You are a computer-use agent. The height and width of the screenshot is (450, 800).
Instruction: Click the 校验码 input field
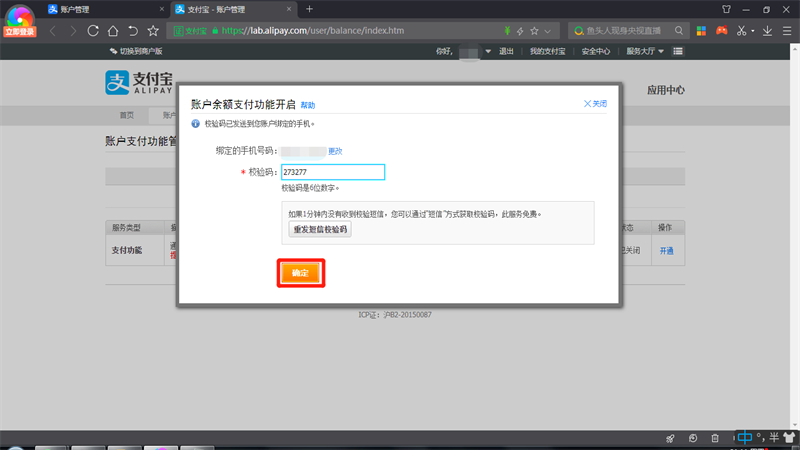click(333, 172)
